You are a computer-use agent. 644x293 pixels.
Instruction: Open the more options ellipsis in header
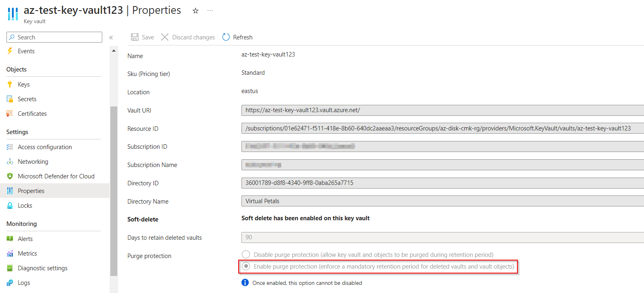(x=210, y=11)
